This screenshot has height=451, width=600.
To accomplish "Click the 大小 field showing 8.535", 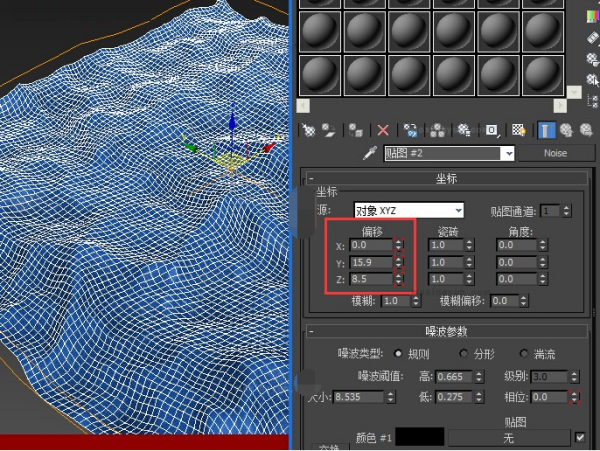I will (x=359, y=397).
